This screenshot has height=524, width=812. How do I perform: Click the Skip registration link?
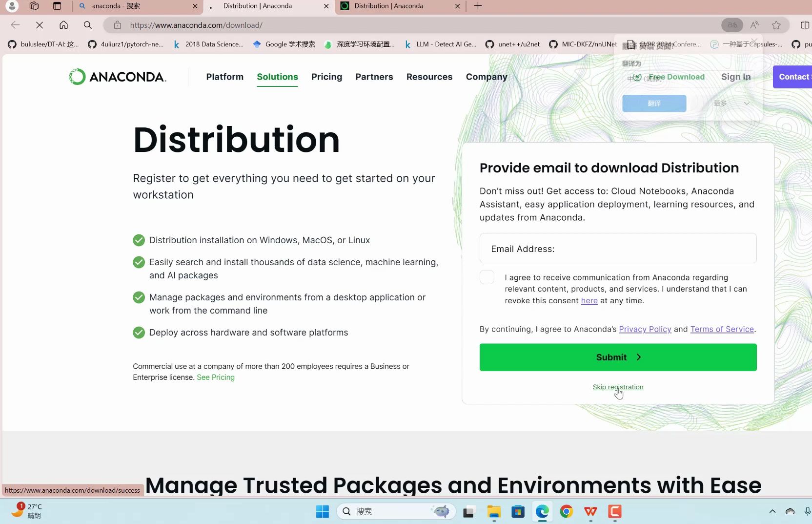click(x=618, y=387)
